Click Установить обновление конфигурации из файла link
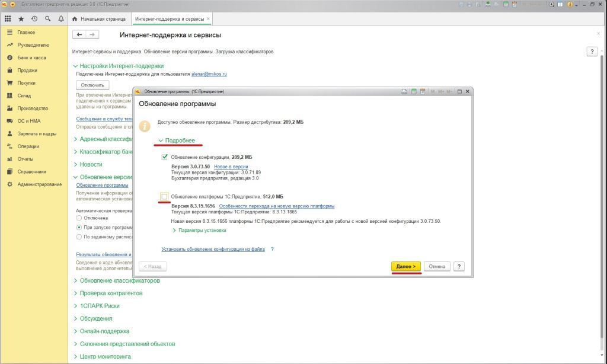Screen dimensions: 607x364 point(213,249)
